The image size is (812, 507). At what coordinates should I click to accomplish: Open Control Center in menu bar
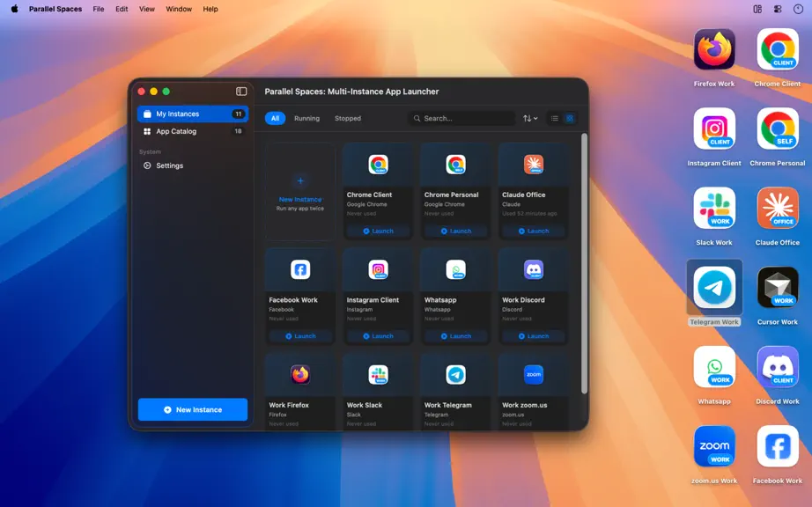tap(778, 9)
